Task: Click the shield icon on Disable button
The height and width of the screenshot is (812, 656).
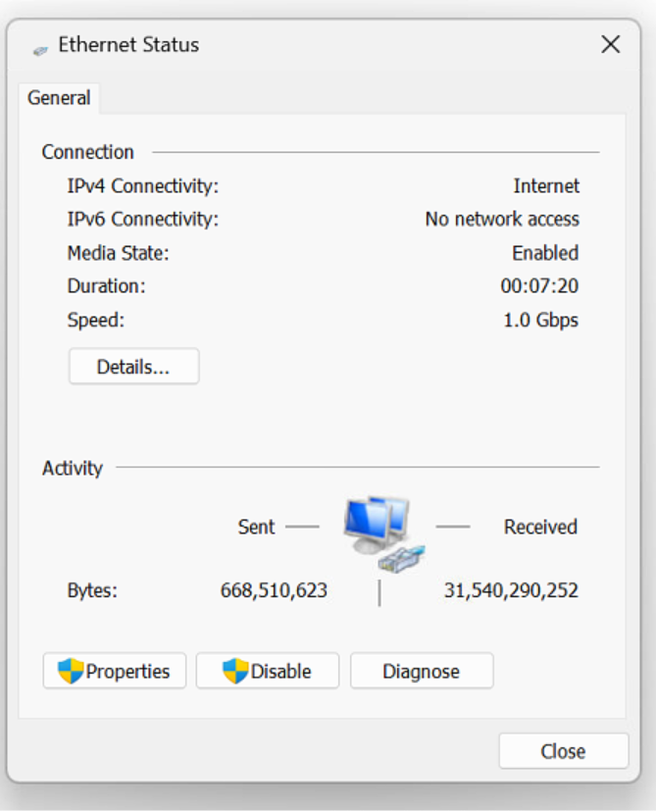Action: click(x=235, y=671)
